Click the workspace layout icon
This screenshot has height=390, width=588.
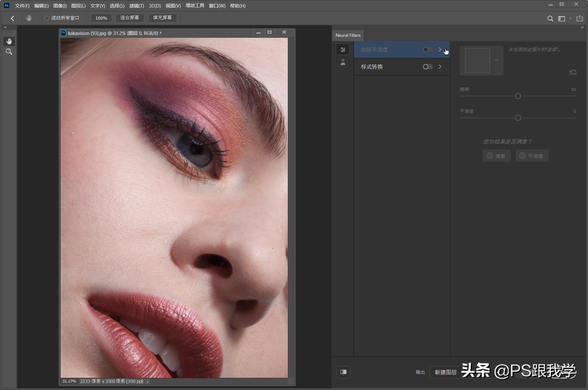pyautogui.click(x=561, y=19)
